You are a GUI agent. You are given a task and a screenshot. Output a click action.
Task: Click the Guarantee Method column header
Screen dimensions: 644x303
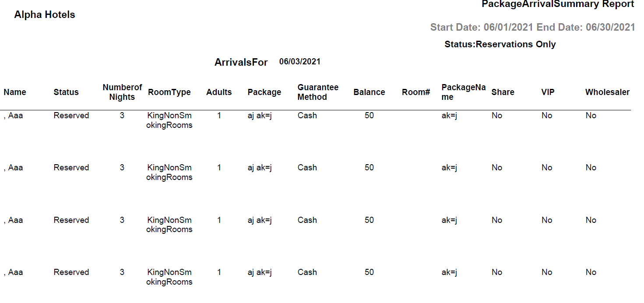[318, 92]
